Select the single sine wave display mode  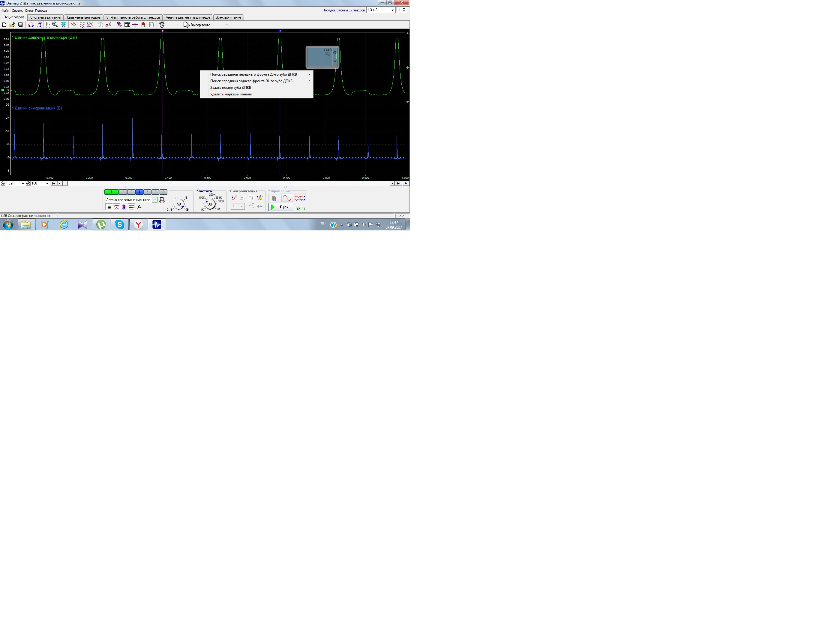pyautogui.click(x=287, y=198)
